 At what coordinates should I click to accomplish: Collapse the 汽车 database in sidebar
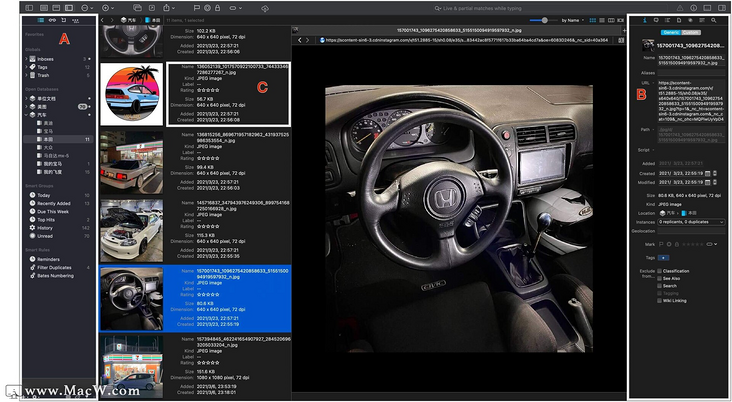[26, 115]
